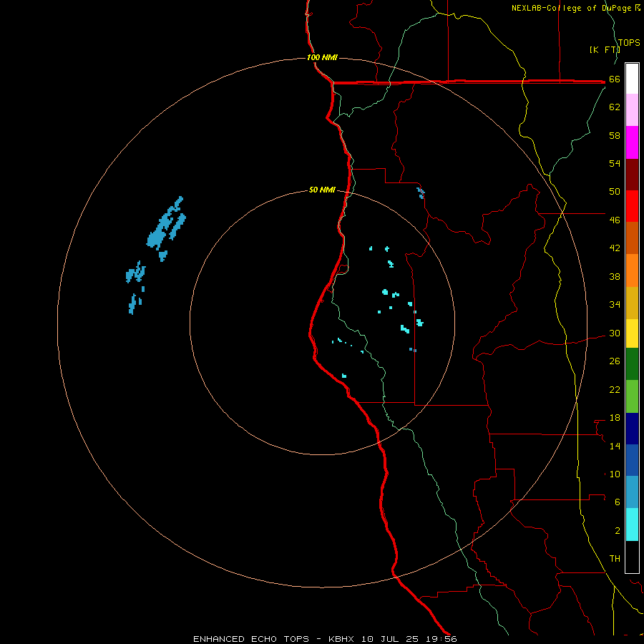The height and width of the screenshot is (644, 644).
Task: Pick the cyan legend swatch
Action: tap(632, 525)
